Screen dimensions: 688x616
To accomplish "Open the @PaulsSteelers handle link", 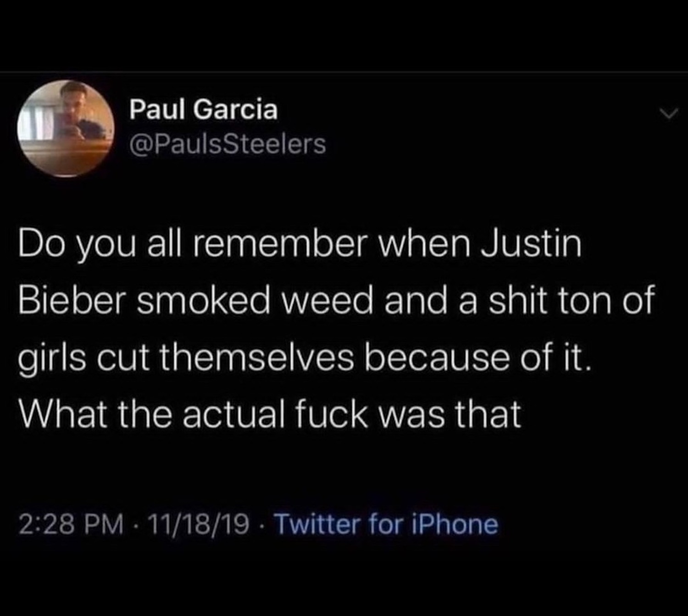I will [x=227, y=144].
